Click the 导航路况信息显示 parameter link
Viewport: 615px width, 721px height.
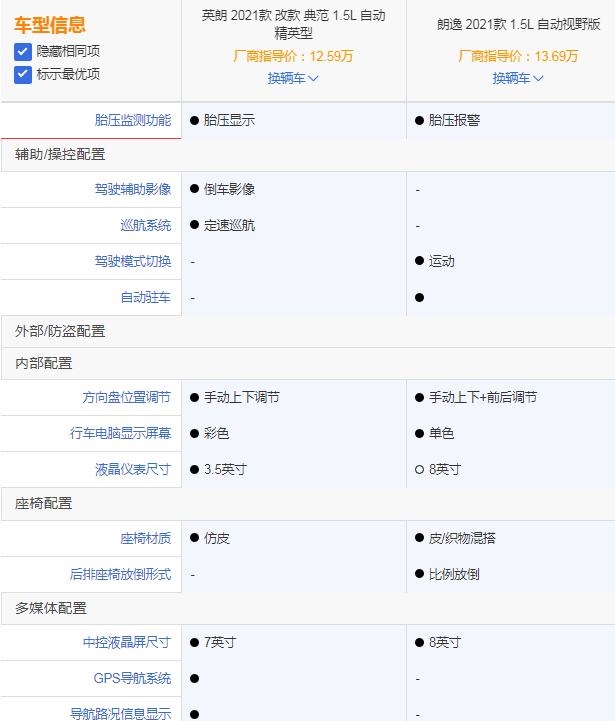click(x=121, y=713)
